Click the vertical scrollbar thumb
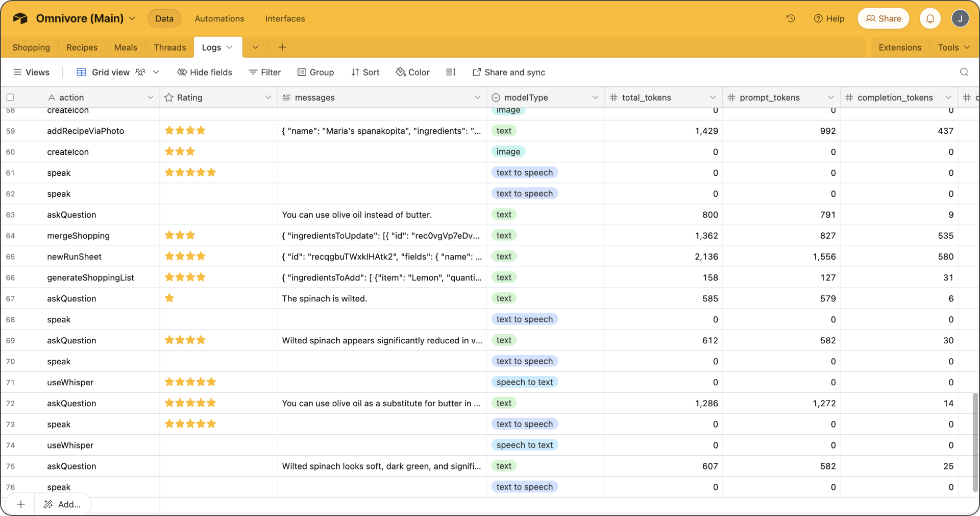 click(x=975, y=442)
